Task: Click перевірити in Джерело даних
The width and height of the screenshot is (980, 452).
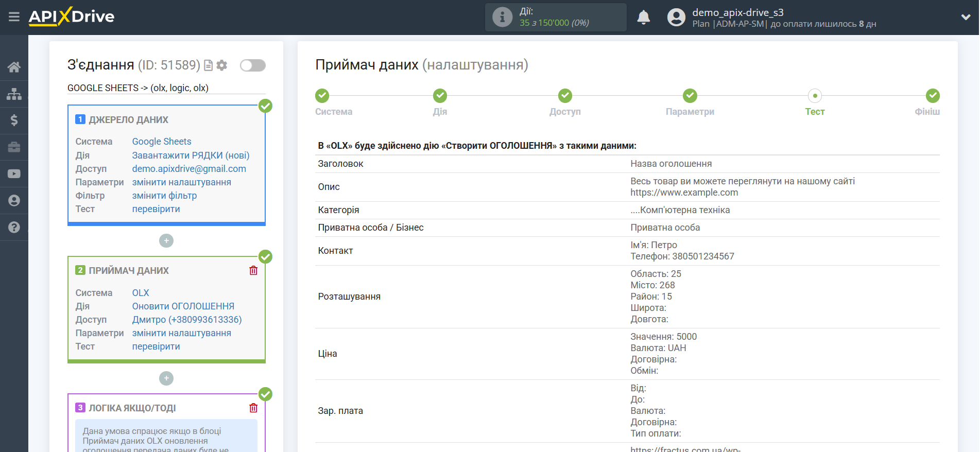Action: click(156, 208)
